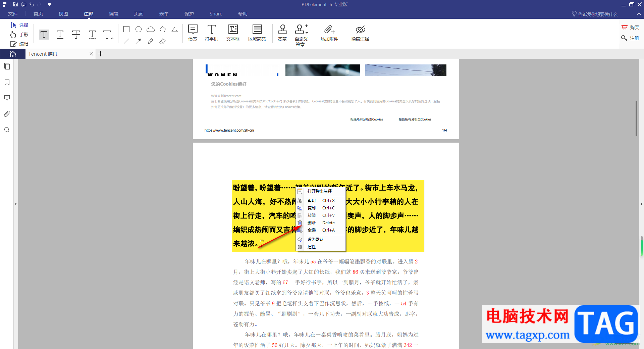Select the Arrow drawing tool
Screen dimensions: 644x349
138,41
